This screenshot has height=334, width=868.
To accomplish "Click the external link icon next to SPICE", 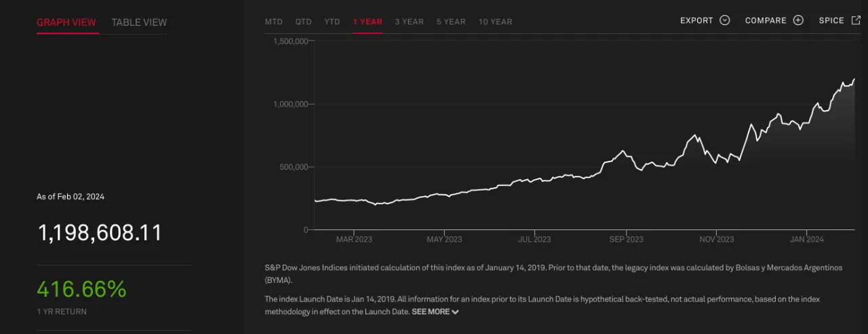I will (856, 20).
